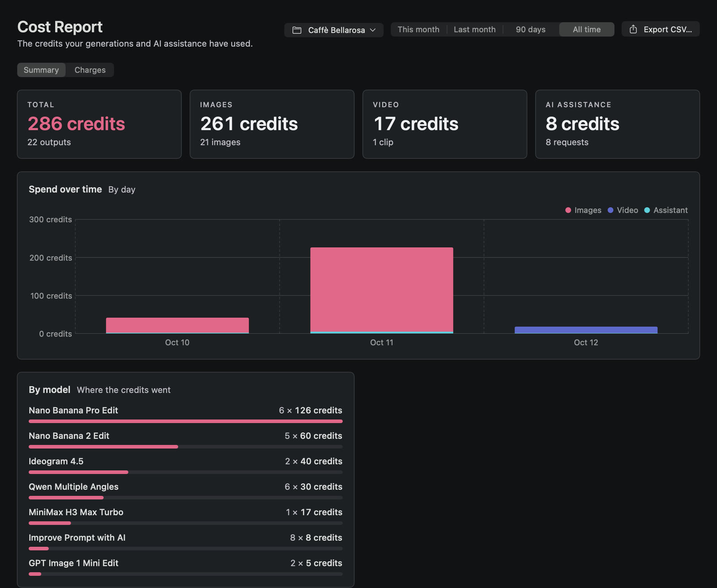717x588 pixels.
Task: Select the Video 17 credits card
Action: (445, 124)
